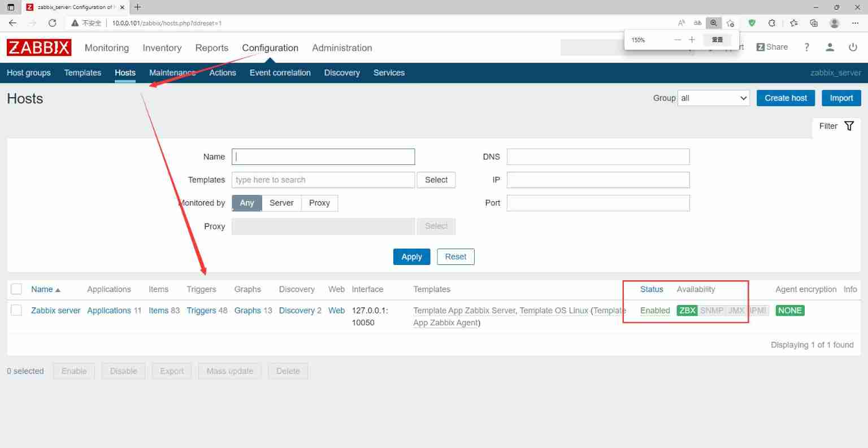Image resolution: width=868 pixels, height=448 pixels.
Task: Open the Zabbix server host link
Action: pyautogui.click(x=56, y=310)
